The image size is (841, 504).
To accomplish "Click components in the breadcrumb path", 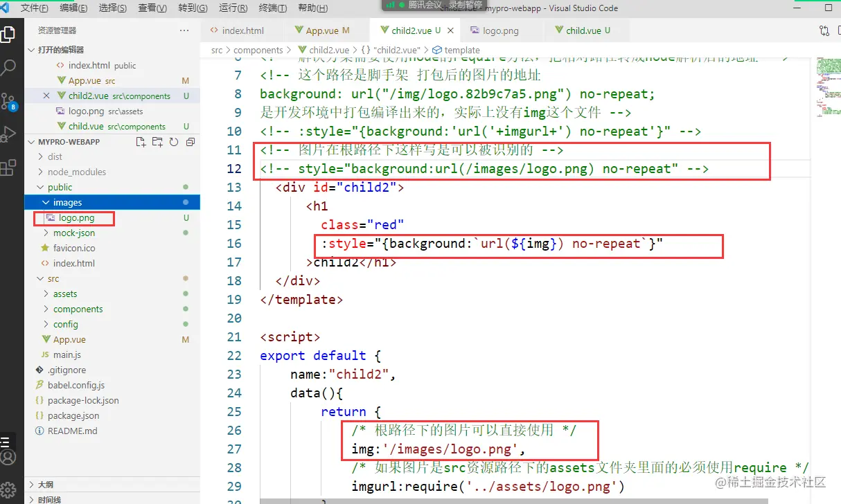I will pos(258,50).
